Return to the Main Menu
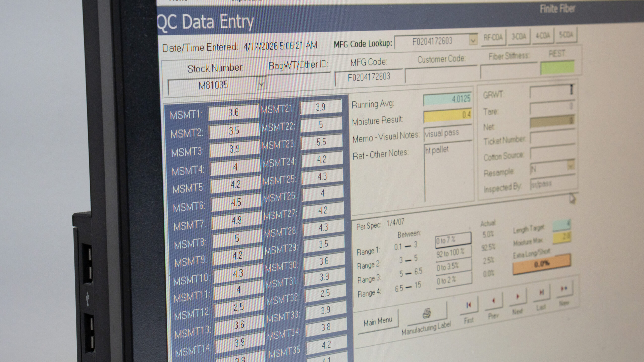The height and width of the screenshot is (362, 644). point(378,321)
